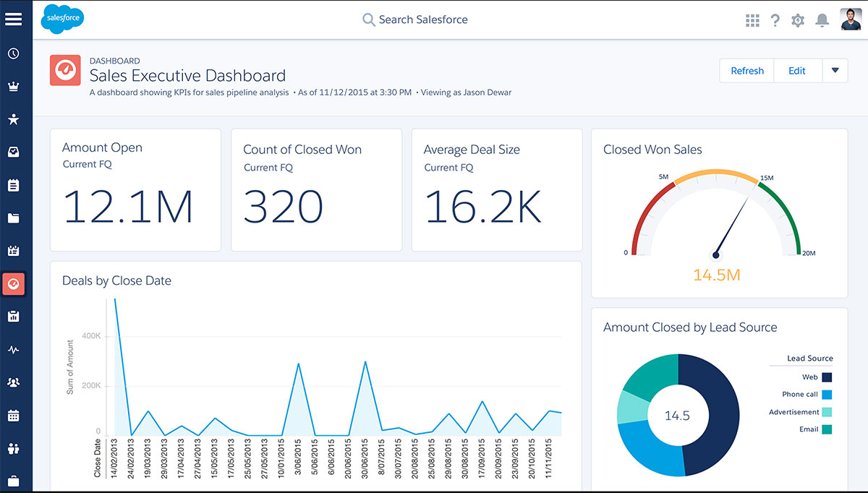Select the star icon in the navigation sidebar
This screenshot has height=493, width=868.
[14, 119]
